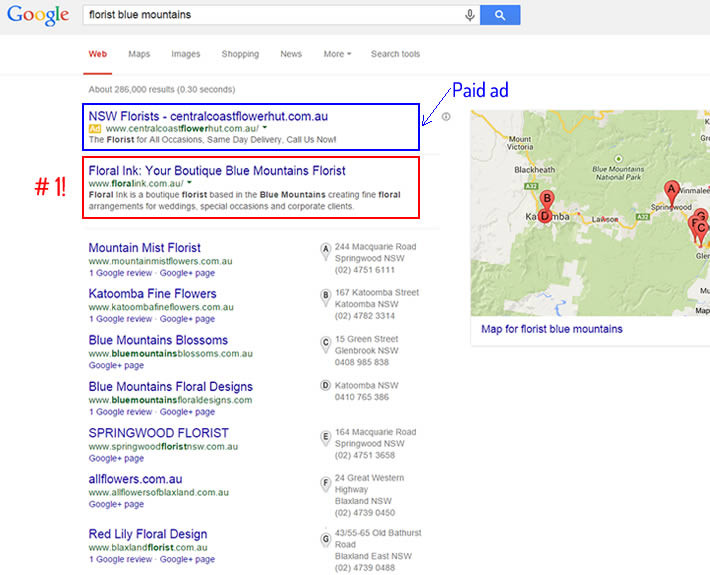The height and width of the screenshot is (575, 710).
Task: Open the Red Lily Floral Design result
Action: [148, 534]
